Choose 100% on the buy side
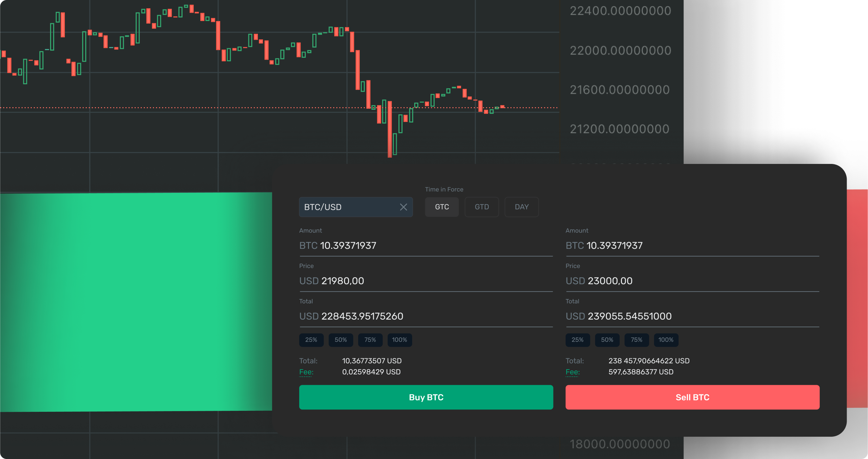 pos(400,340)
